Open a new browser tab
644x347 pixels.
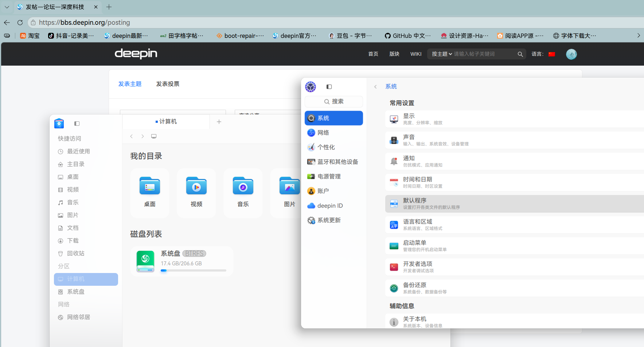tap(109, 7)
